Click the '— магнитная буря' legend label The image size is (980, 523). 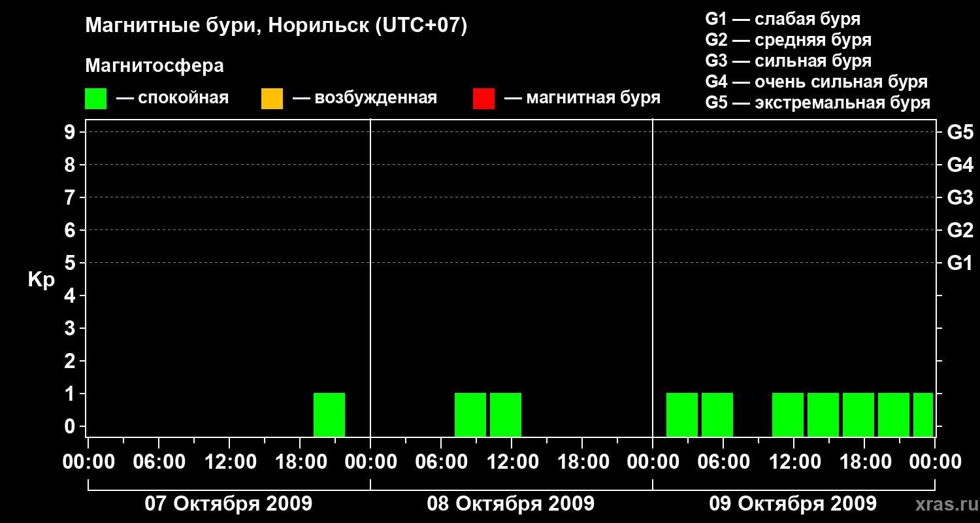(582, 98)
